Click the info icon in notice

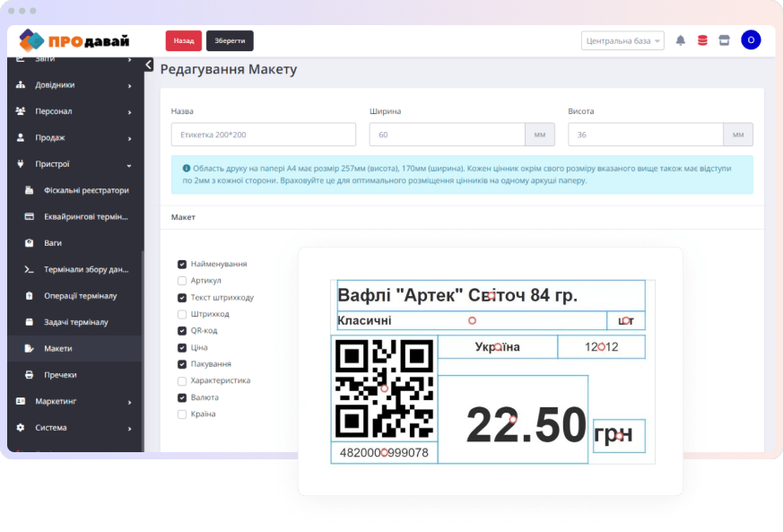187,169
